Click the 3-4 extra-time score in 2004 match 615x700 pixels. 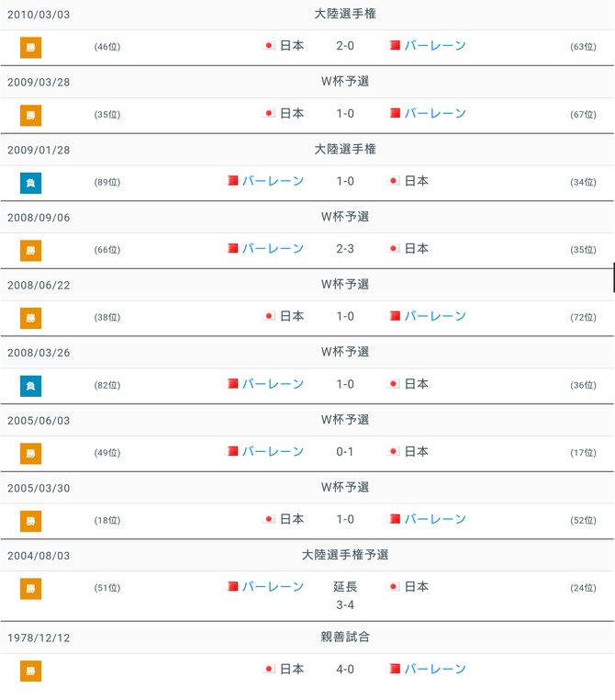tap(345, 605)
